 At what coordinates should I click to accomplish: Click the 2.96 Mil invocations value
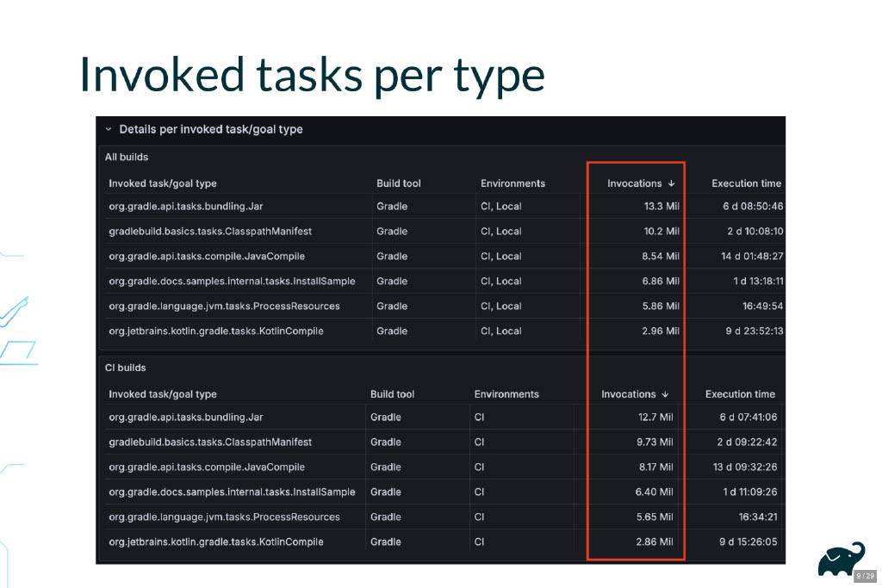[661, 331]
